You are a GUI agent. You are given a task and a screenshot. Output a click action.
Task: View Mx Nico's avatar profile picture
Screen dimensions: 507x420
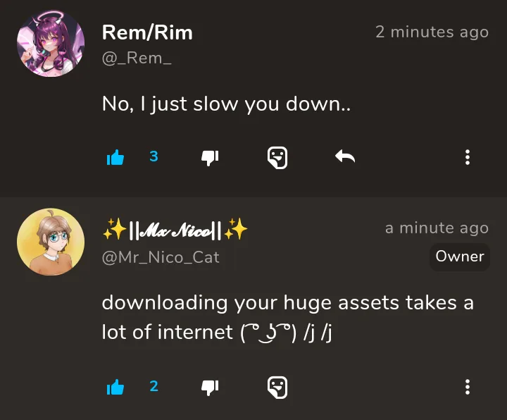tap(51, 242)
